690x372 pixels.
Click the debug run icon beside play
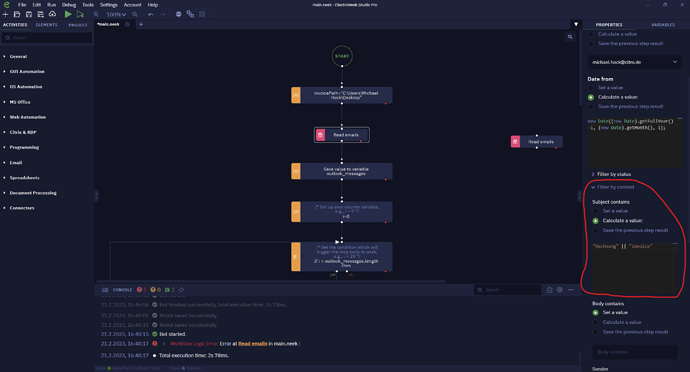80,14
